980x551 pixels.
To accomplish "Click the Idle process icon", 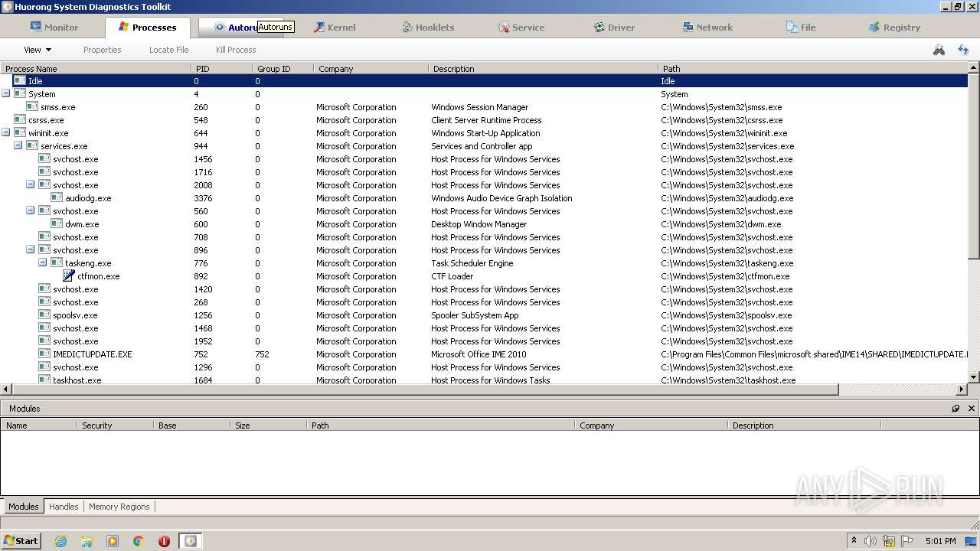I will point(20,80).
